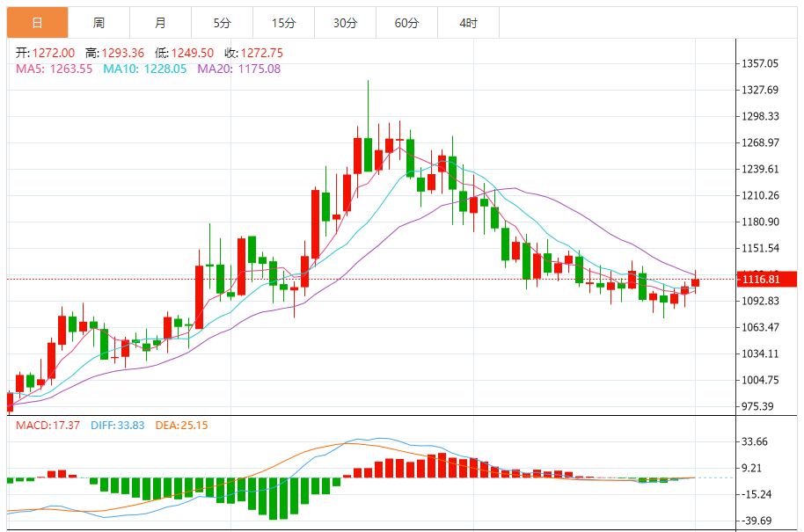
Task: Switch to the 5分 interval tab
Action: [x=222, y=23]
